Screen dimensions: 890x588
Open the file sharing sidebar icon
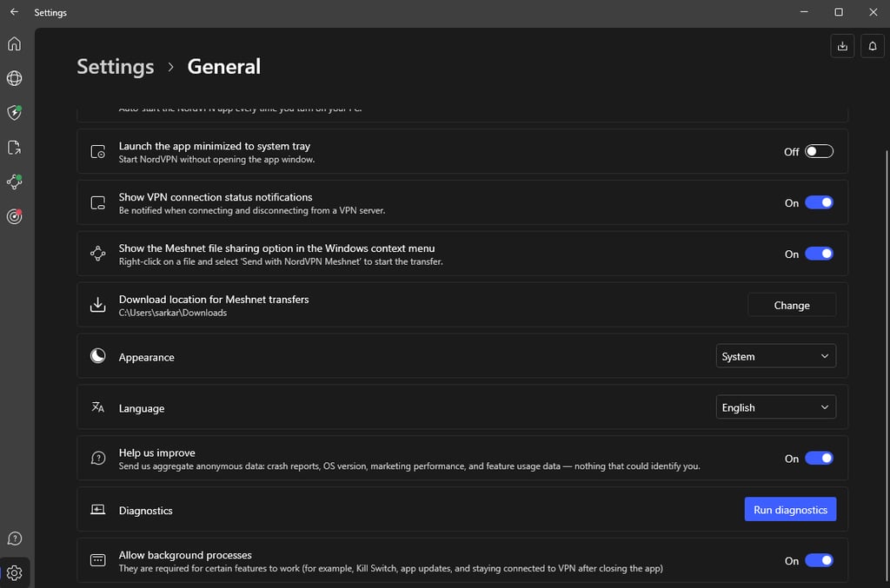pyautogui.click(x=14, y=148)
